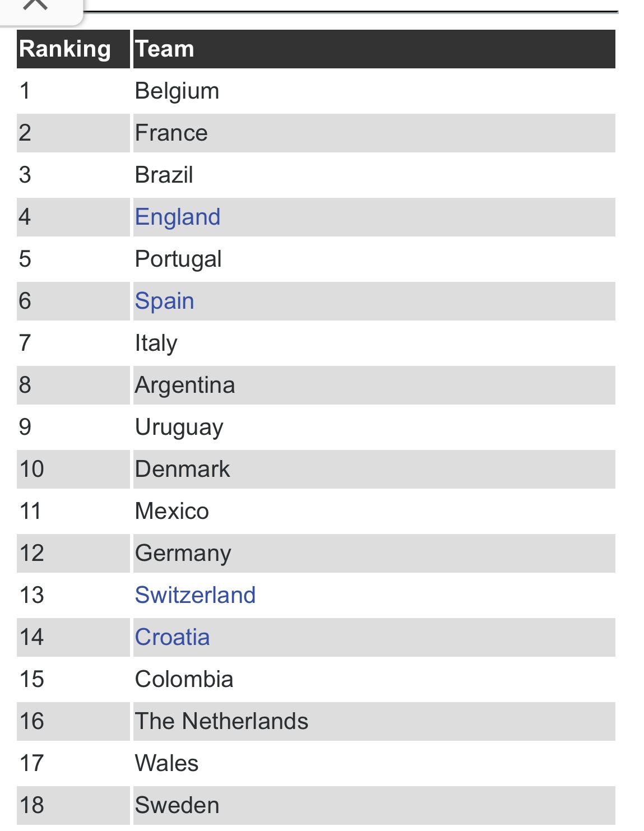Select the Denmark table cell
Viewport: 644px width, 831px height.
pyautogui.click(x=374, y=470)
